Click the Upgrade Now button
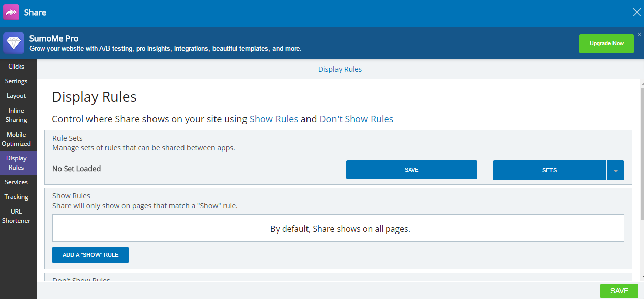644x299 pixels. pos(606,44)
